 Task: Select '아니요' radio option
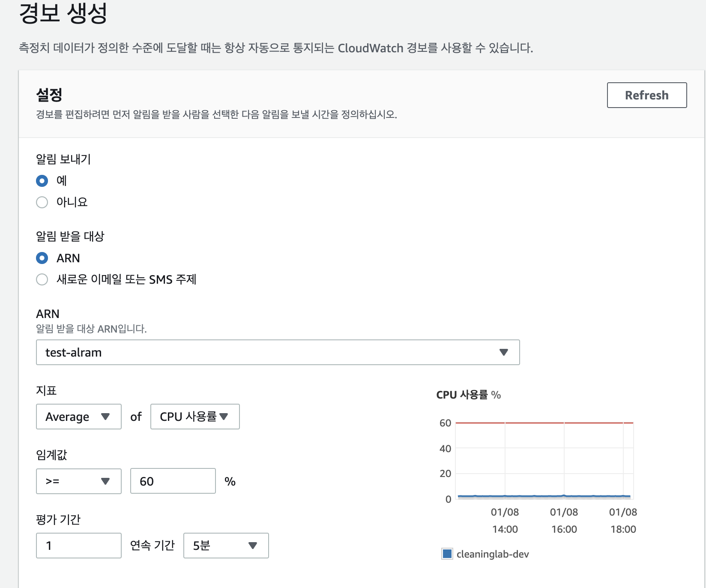point(42,202)
